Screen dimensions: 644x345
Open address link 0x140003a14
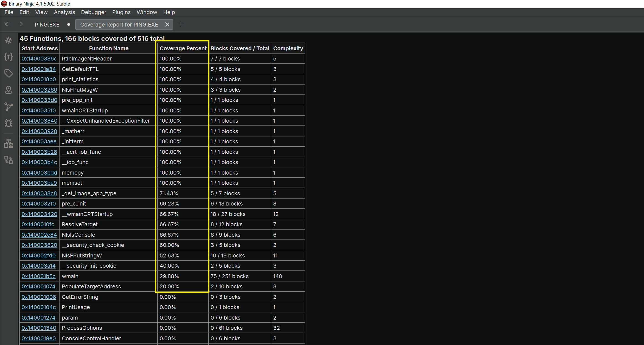pos(39,266)
